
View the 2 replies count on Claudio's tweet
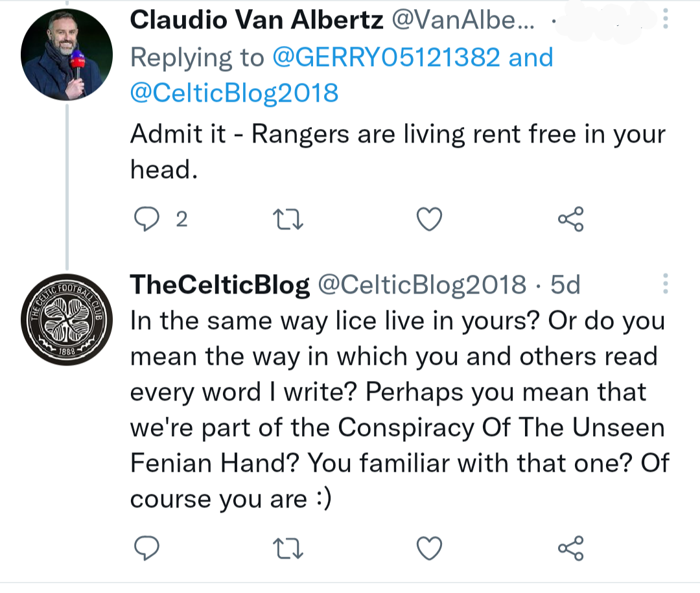pos(181,219)
